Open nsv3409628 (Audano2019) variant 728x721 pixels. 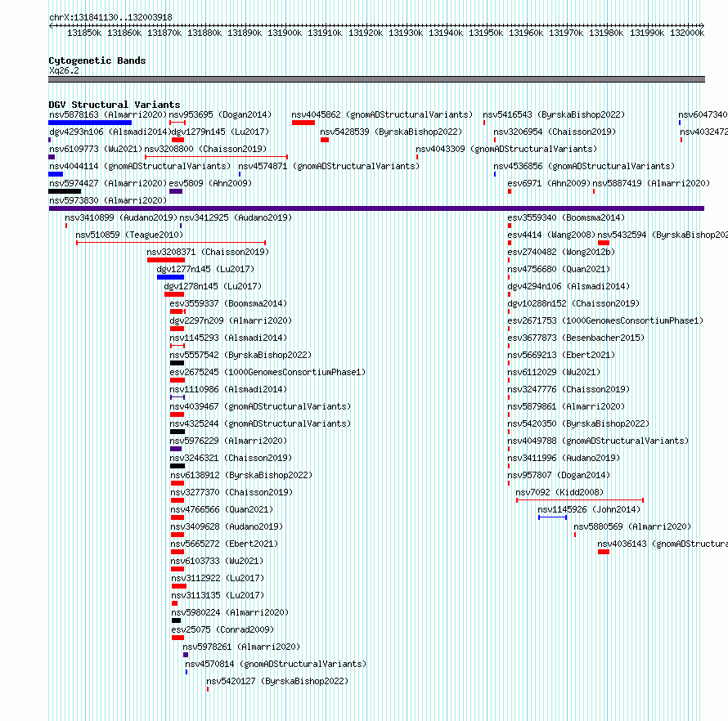coord(227,526)
